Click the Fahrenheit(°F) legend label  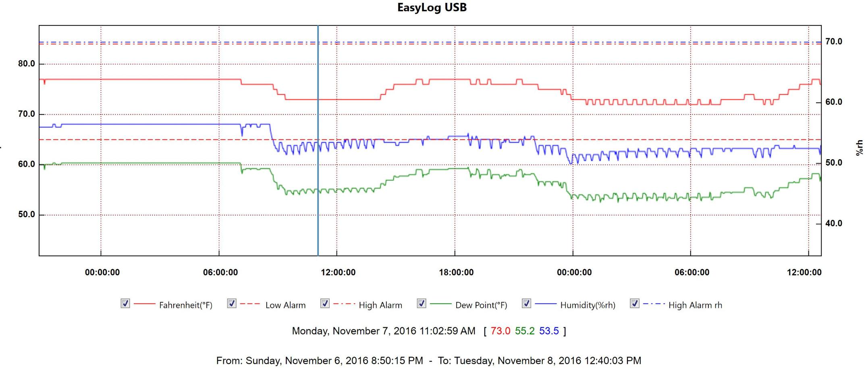[x=185, y=305]
